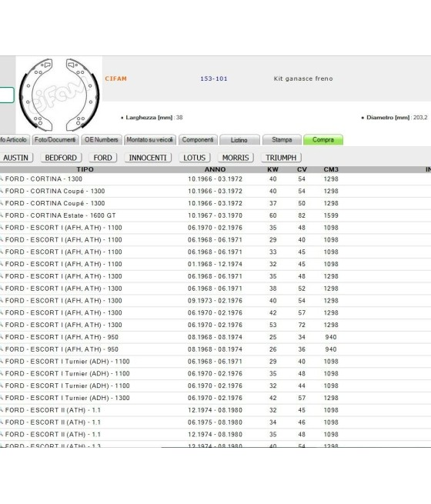Viewport: 431px width, 504px height.
Task: Choose the MORRIS brand filter
Action: coord(236,158)
